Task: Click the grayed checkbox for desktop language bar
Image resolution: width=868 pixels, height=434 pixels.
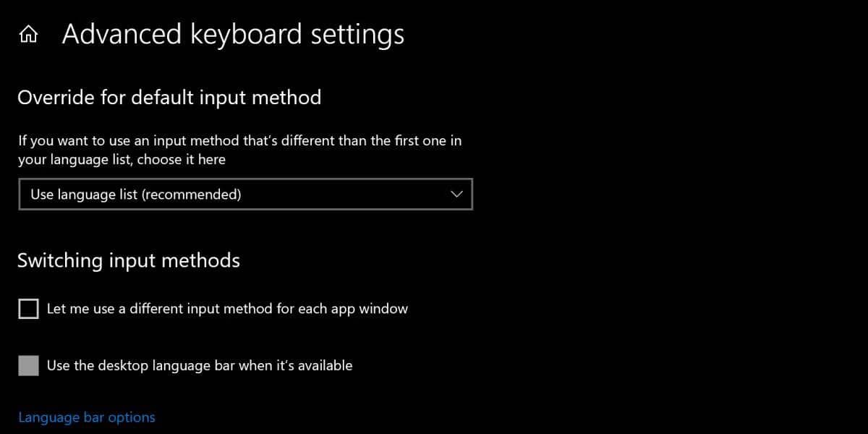Action: 27,365
